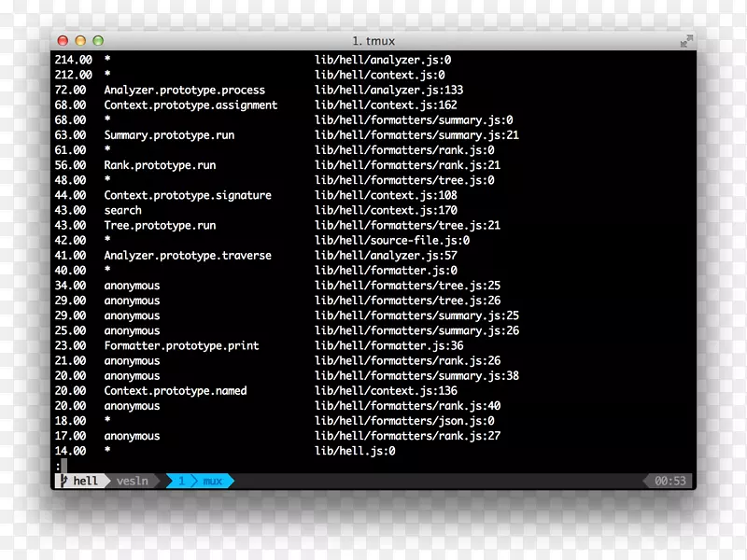
Task: Click path lib/hell/formatters/rank.js:0
Action: [x=404, y=150]
